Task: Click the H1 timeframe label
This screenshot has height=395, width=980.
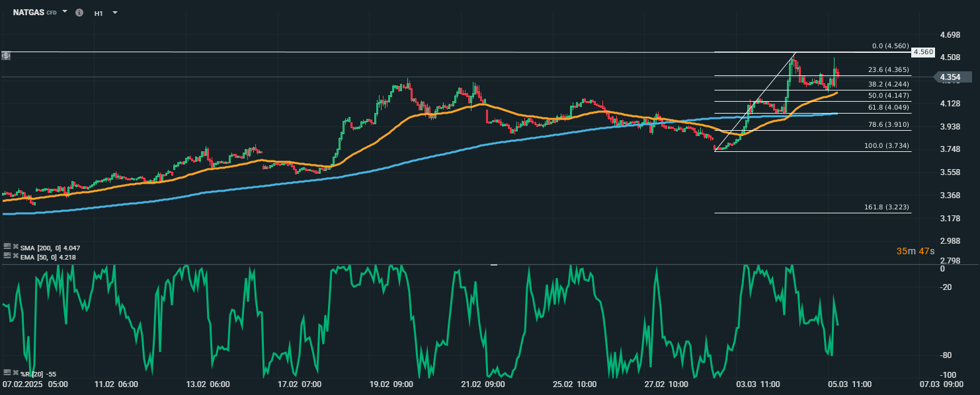Action: [x=99, y=13]
